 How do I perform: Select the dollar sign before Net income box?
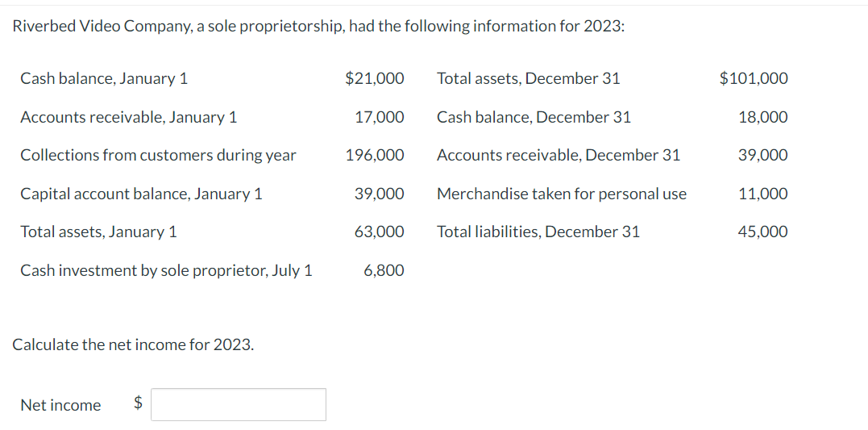[139, 404]
